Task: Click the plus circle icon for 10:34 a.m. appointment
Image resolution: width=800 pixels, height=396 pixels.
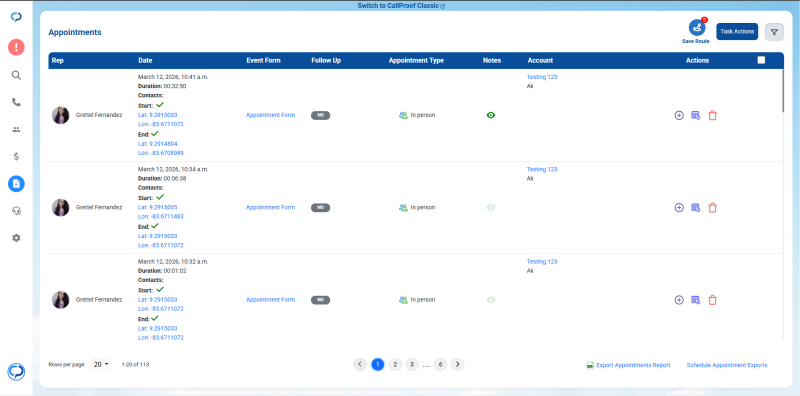Action: [x=679, y=208]
